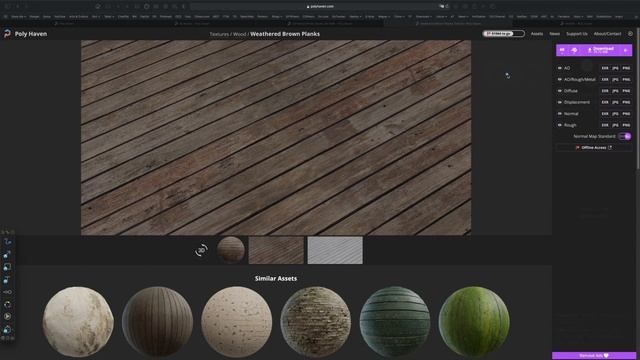Open the bright green similar asset sphere
The width and height of the screenshot is (640, 360).
(x=474, y=322)
